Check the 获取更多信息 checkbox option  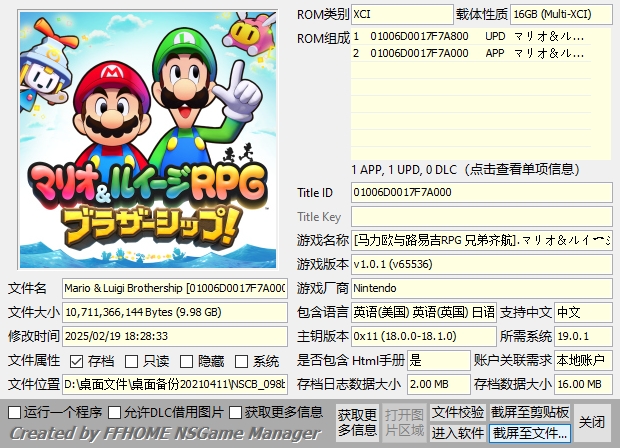(x=236, y=412)
